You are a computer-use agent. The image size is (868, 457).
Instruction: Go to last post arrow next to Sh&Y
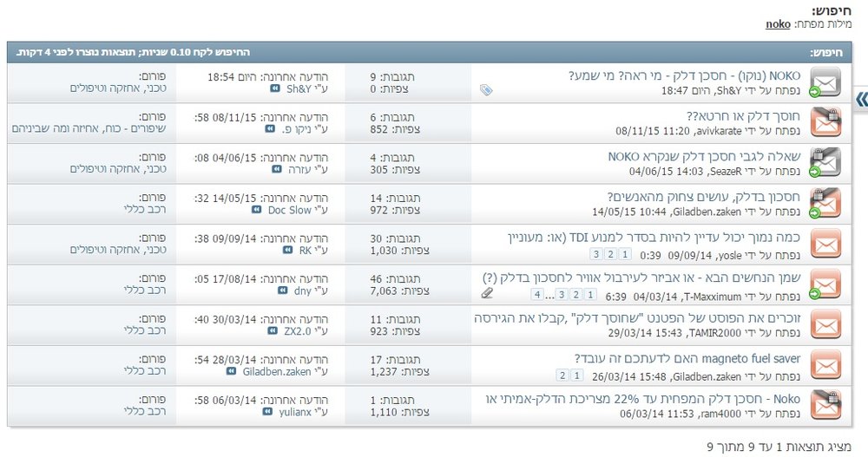coord(275,88)
